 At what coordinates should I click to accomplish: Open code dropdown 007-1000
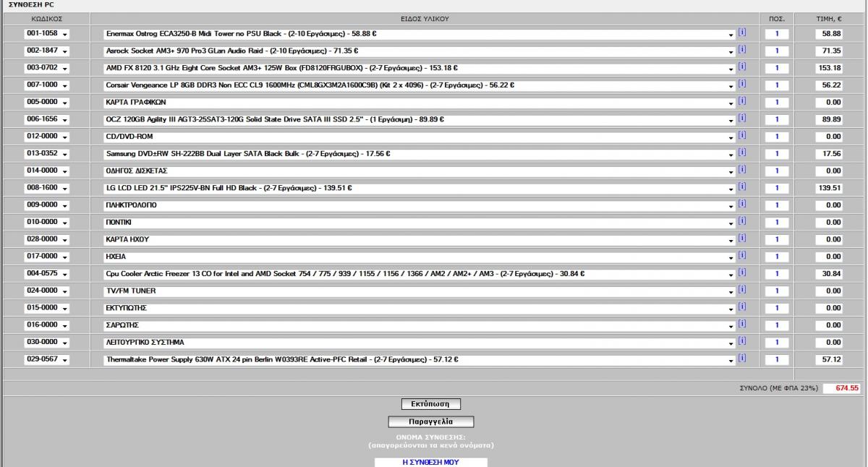coord(46,85)
